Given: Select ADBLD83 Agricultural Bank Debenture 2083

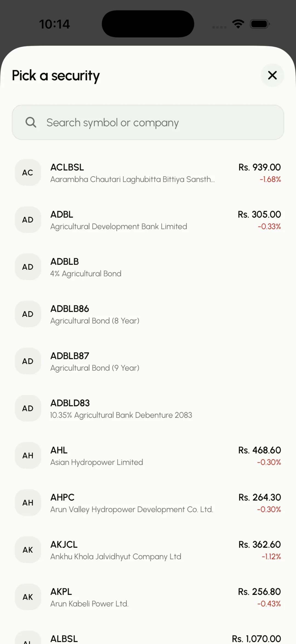Looking at the screenshot, I should click(x=148, y=408).
